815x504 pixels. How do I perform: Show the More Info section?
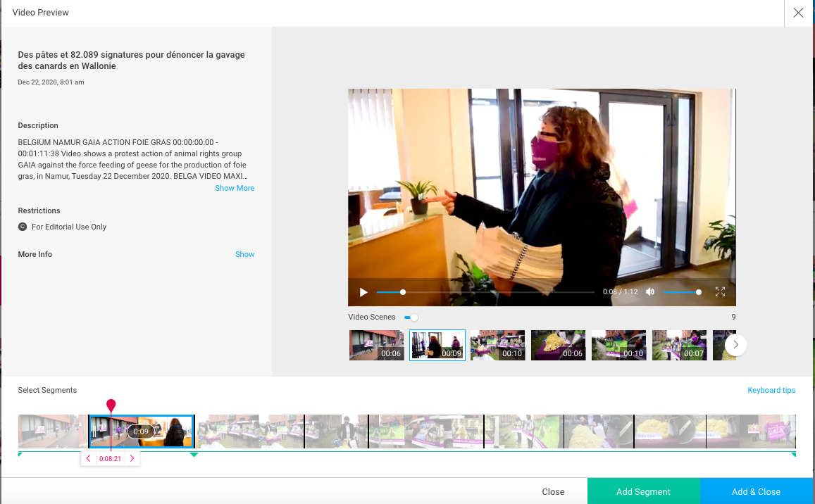(244, 254)
